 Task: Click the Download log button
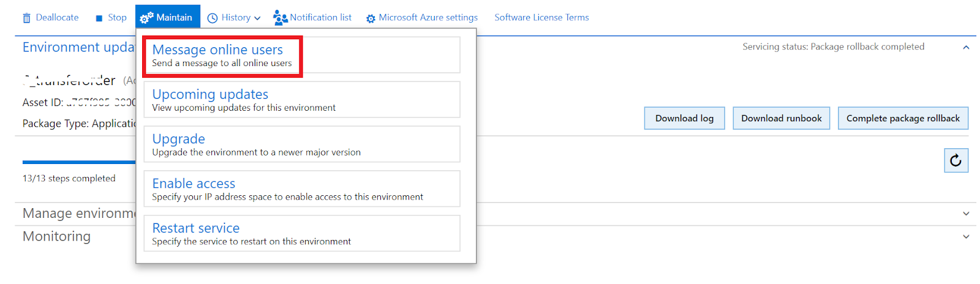[684, 119]
